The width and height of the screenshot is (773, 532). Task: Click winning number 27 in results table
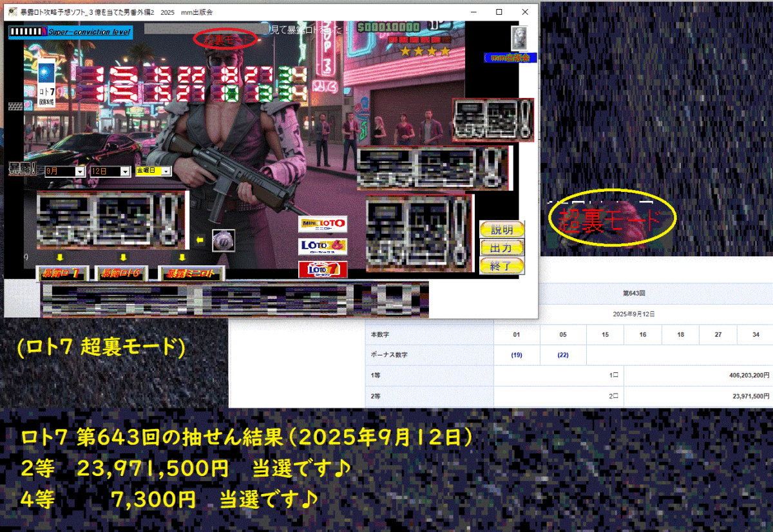coord(718,335)
